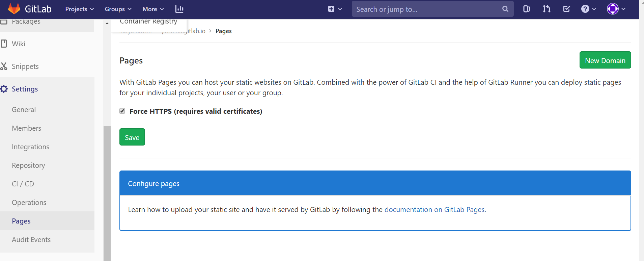Open the help question mark menu
Image resolution: width=644 pixels, height=261 pixels.
(x=588, y=9)
